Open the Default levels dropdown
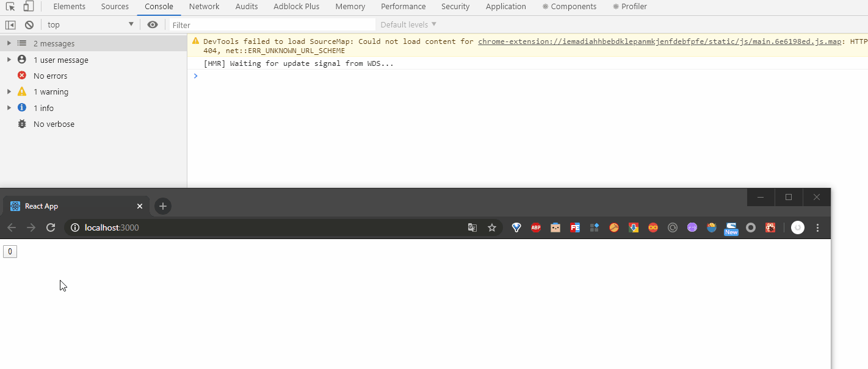868x369 pixels. pyautogui.click(x=408, y=25)
